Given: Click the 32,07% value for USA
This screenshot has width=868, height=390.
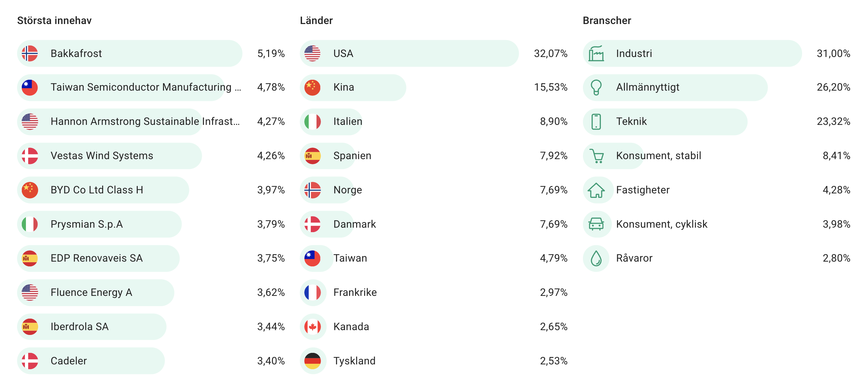Looking at the screenshot, I should point(550,53).
